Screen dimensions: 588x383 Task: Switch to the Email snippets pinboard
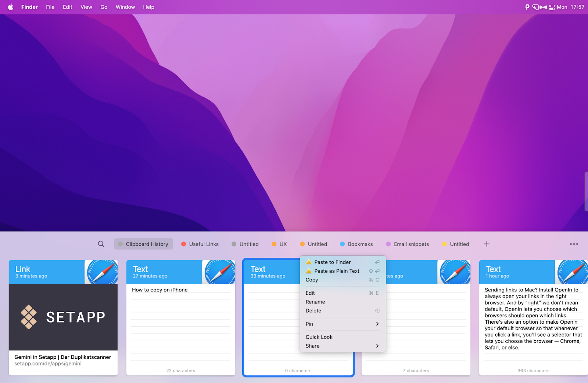[411, 244]
